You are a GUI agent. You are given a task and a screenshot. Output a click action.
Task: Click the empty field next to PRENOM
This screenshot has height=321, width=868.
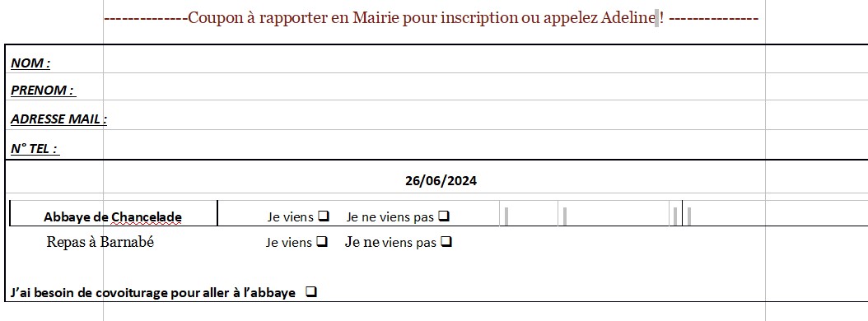coord(434,86)
